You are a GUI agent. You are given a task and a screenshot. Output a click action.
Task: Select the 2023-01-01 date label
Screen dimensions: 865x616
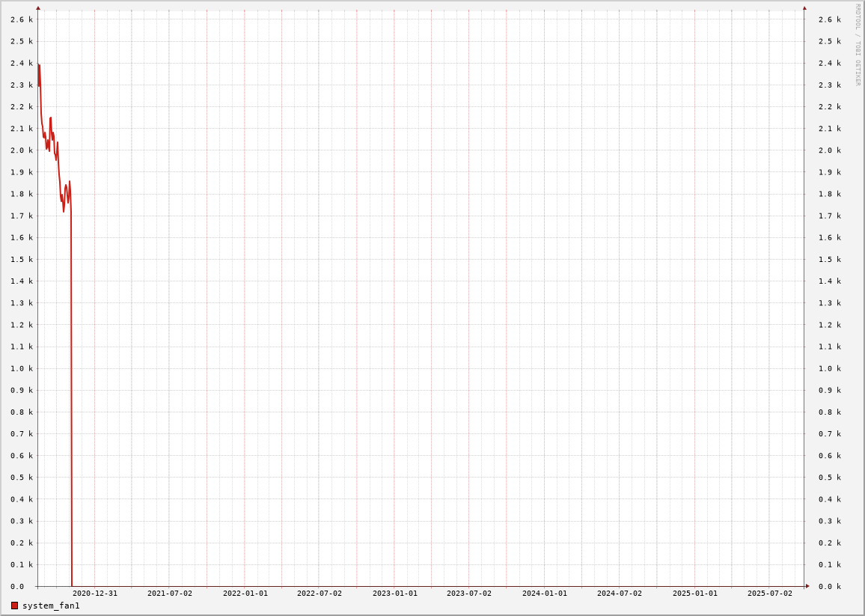pyautogui.click(x=395, y=594)
